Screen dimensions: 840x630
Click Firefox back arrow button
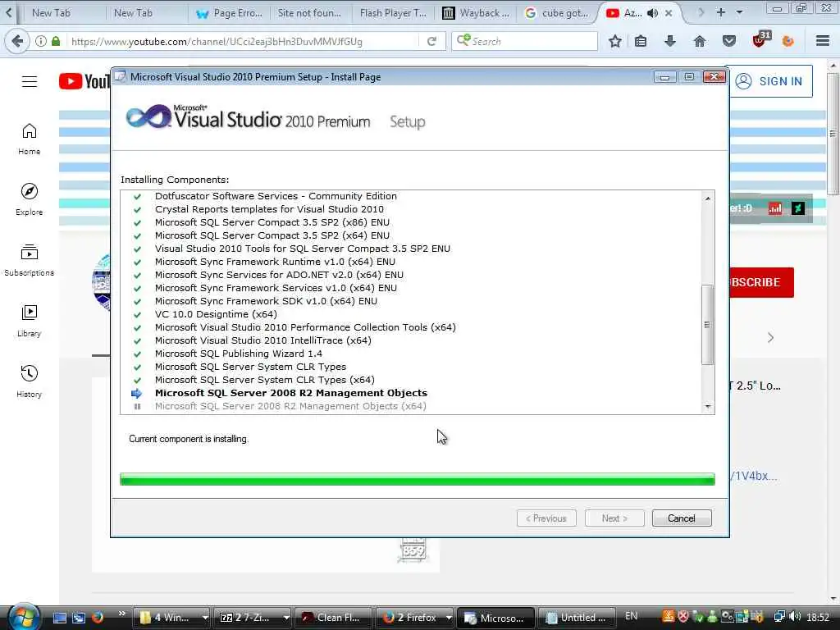pos(17,41)
